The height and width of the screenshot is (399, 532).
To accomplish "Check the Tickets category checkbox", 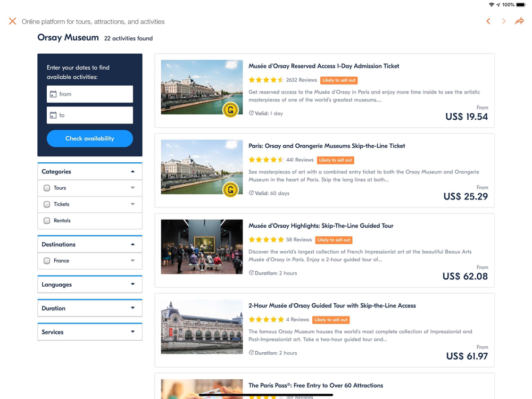I will pos(47,204).
